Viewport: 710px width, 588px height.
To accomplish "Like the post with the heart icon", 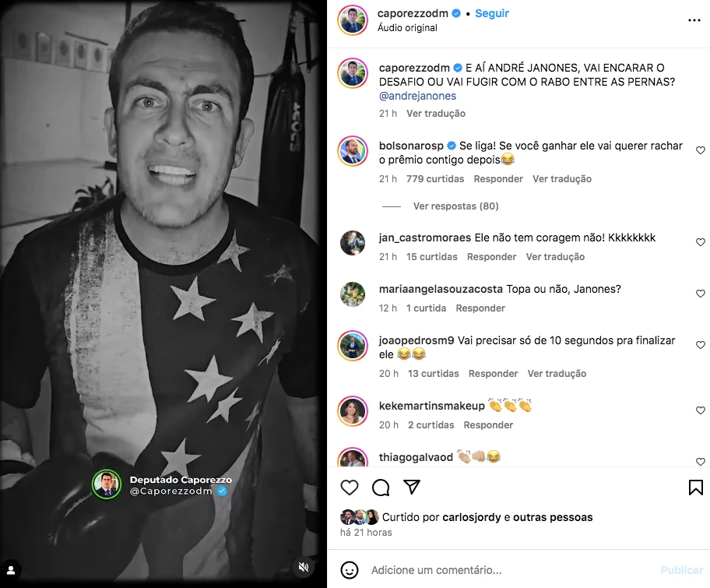I will pyautogui.click(x=349, y=488).
